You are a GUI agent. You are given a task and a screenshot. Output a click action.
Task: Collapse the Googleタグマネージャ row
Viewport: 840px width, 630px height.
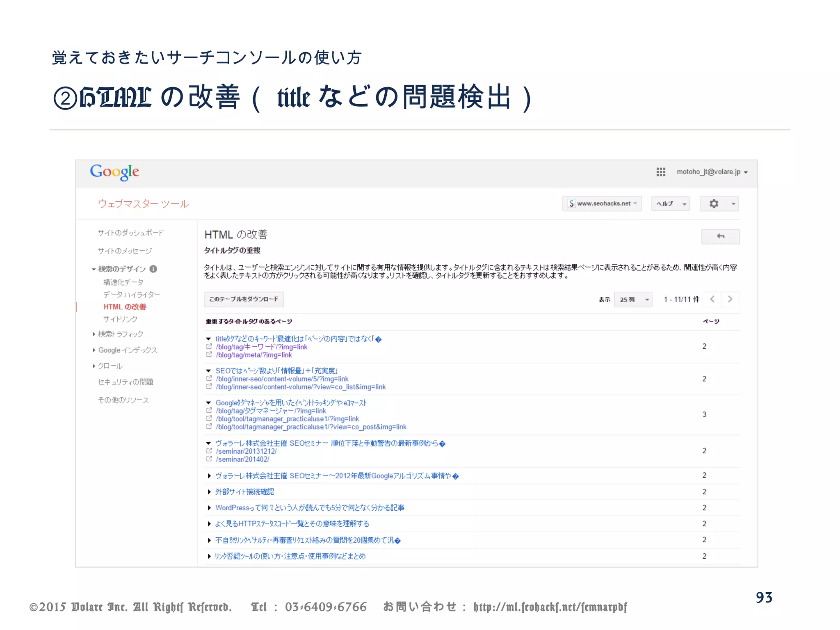coord(208,403)
